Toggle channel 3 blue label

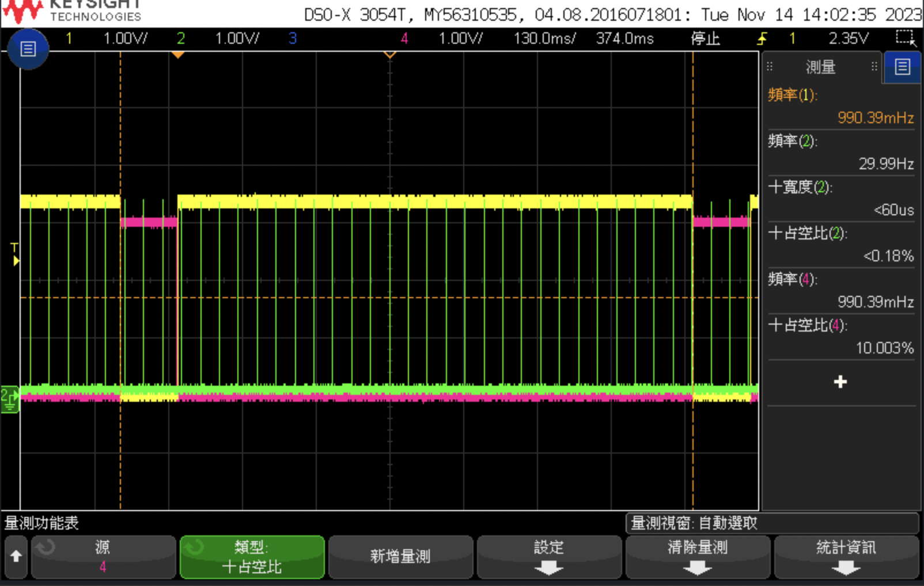coord(293,39)
